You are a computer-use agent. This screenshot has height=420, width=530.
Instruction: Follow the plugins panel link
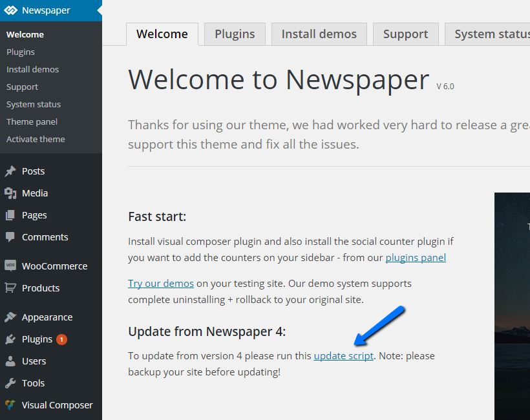[x=416, y=258]
